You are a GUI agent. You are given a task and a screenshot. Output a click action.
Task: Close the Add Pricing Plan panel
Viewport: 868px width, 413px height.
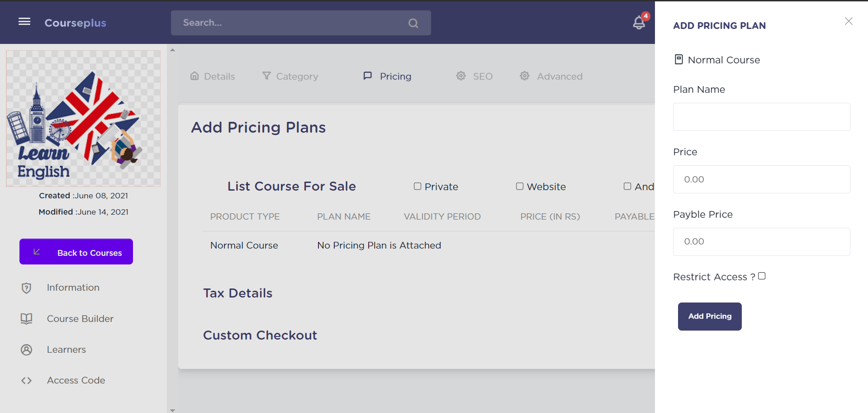(849, 21)
